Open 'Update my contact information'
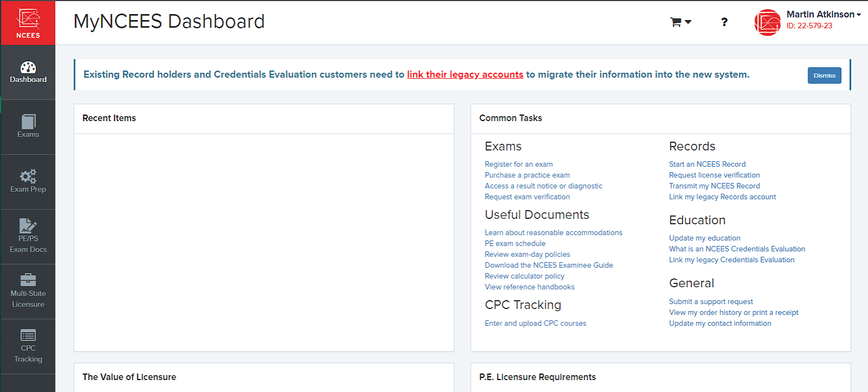Image resolution: width=868 pixels, height=392 pixels. click(x=720, y=323)
